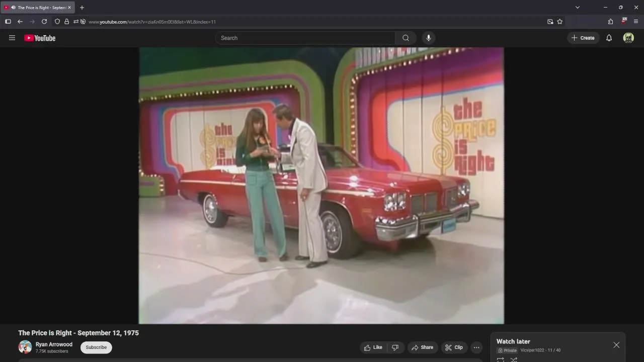
Task: Click the video title text
Action: (78, 333)
